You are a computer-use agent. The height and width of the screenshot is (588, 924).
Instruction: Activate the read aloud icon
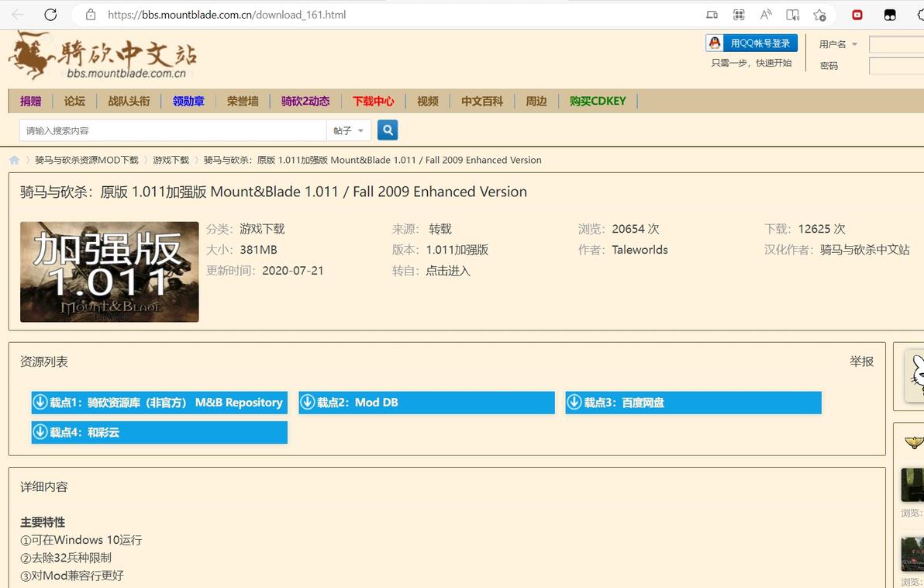[766, 15]
